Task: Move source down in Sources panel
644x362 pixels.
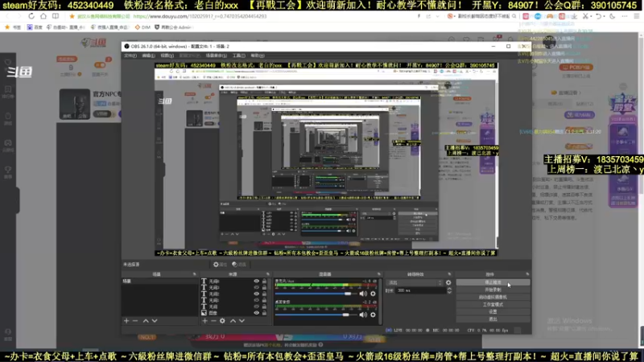Action: click(242, 321)
